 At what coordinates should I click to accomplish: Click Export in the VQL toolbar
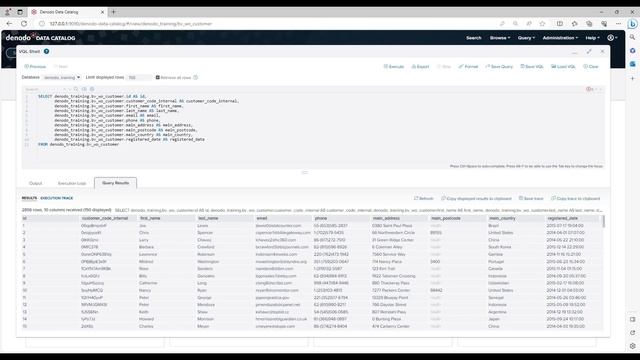click(420, 67)
